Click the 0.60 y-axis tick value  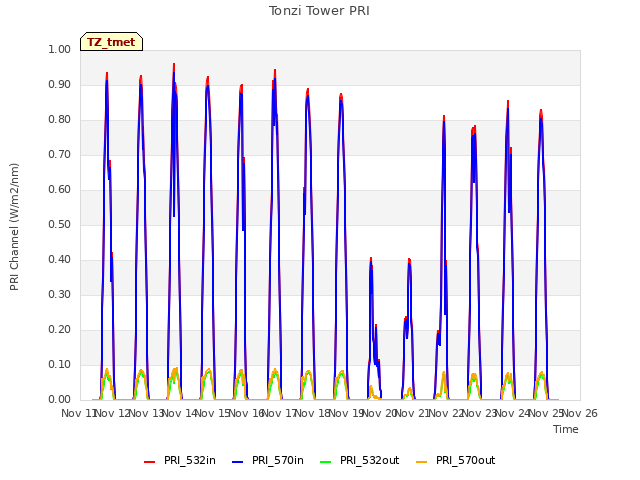60,189
